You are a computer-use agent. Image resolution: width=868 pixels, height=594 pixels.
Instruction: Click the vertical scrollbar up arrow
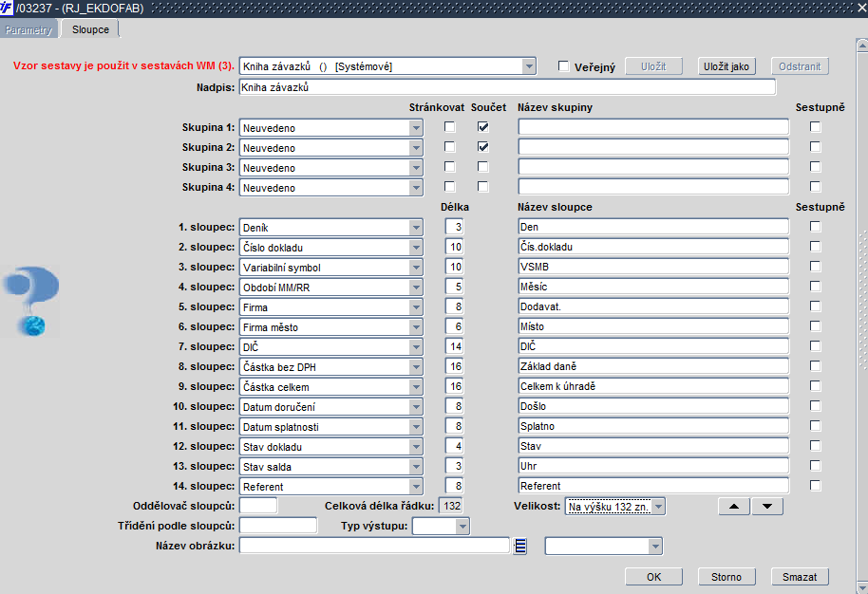pos(862,46)
